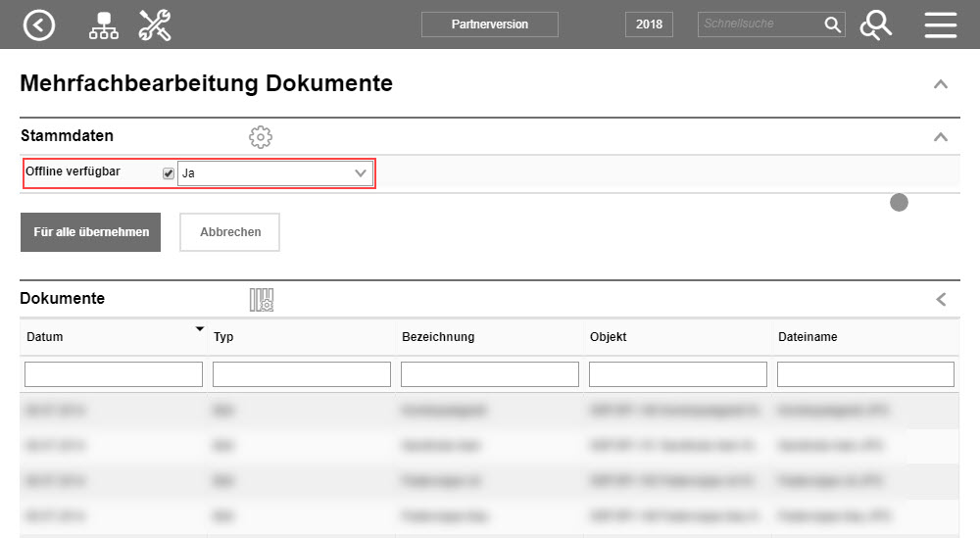Open the advanced search icon
Image resolution: width=980 pixels, height=538 pixels.
pos(875,25)
